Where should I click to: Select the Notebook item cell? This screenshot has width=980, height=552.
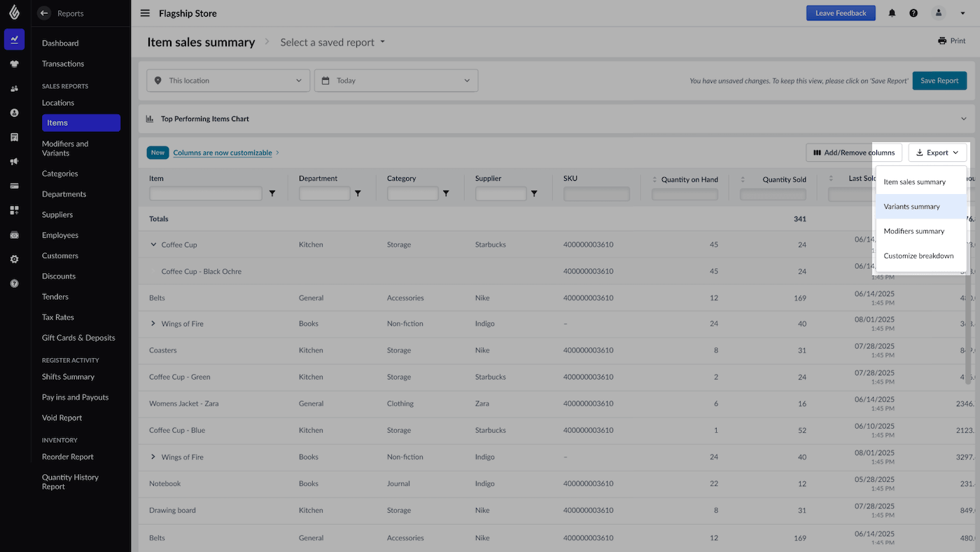pyautogui.click(x=165, y=483)
